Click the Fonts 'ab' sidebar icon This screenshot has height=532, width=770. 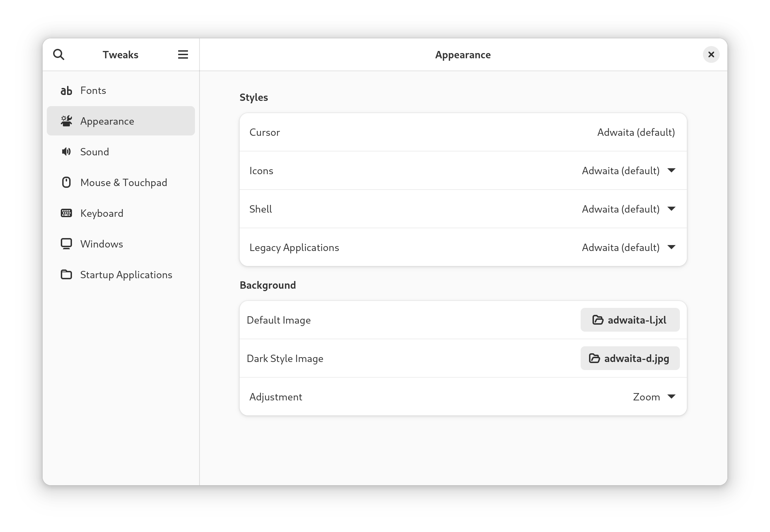66,91
